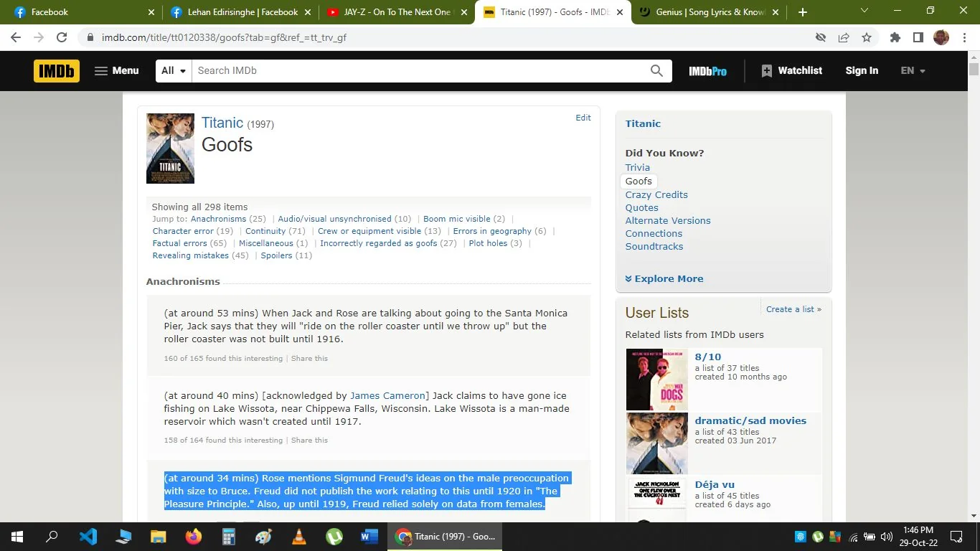
Task: Close the JAY-Z YouTube tab
Action: coord(463,12)
